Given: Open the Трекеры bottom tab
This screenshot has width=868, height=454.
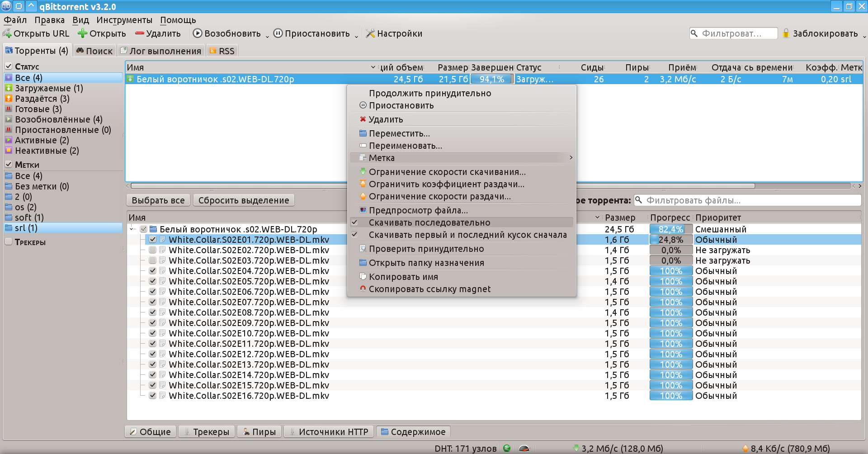Looking at the screenshot, I should click(207, 432).
